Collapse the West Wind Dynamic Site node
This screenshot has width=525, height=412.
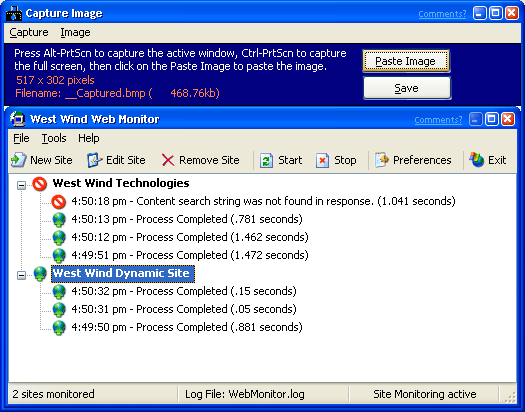[x=21, y=275]
